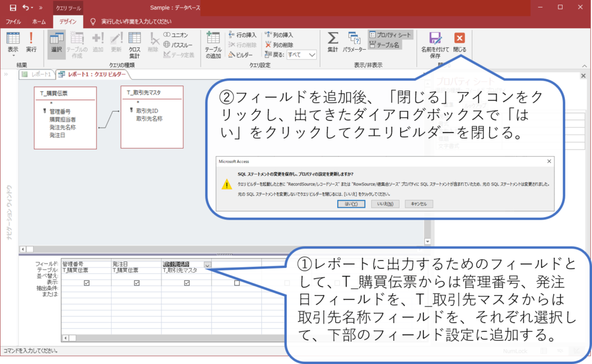Uncheck the 表示 checkbox under 取引先名称 column

(x=187, y=283)
